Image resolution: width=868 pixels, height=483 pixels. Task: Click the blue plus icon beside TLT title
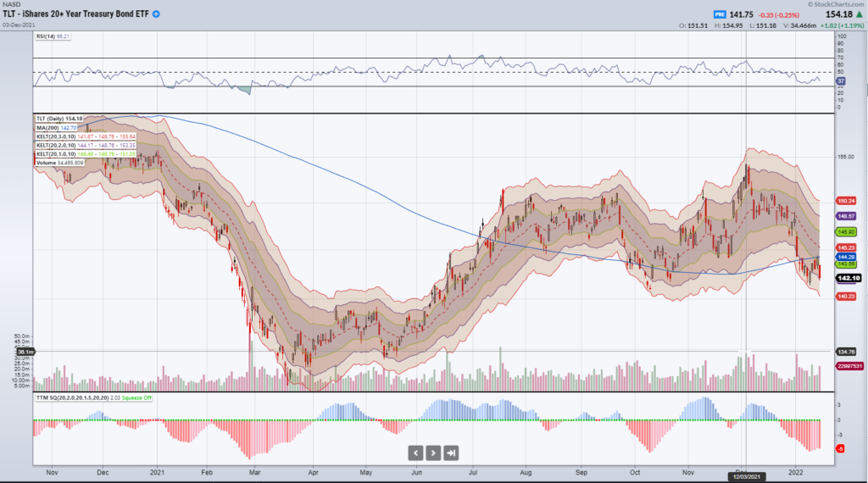pyautogui.click(x=156, y=14)
